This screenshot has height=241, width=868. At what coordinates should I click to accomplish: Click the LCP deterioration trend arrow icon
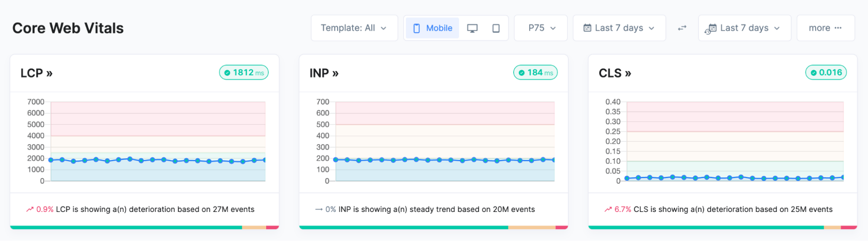[30, 209]
